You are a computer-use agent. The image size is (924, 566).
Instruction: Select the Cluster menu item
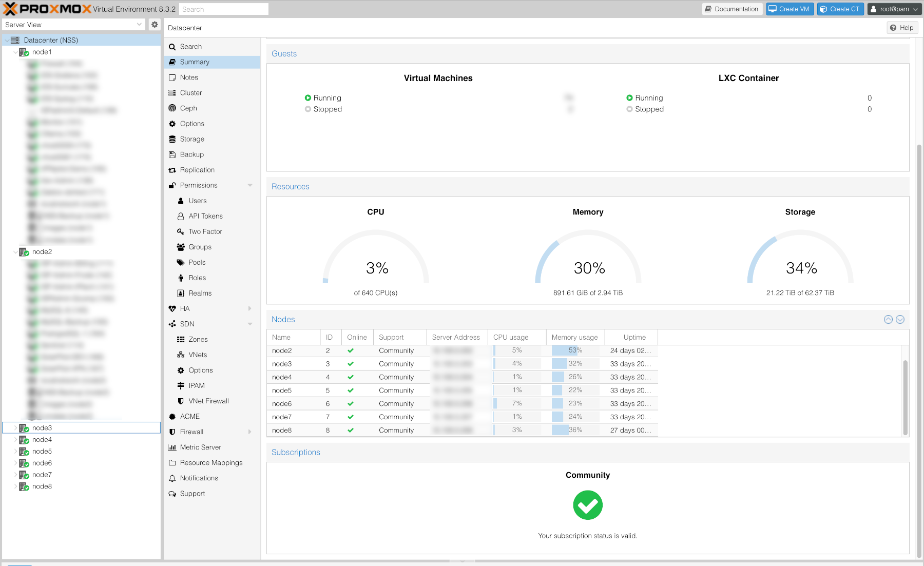191,93
